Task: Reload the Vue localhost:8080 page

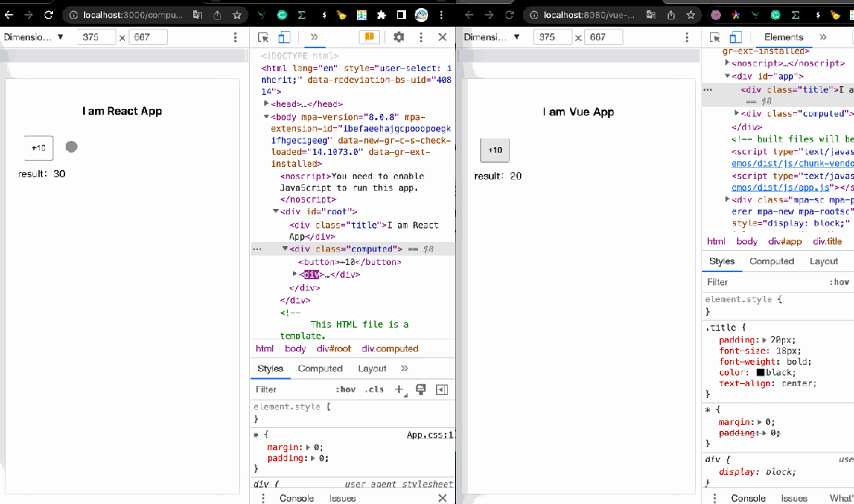Action: (509, 15)
